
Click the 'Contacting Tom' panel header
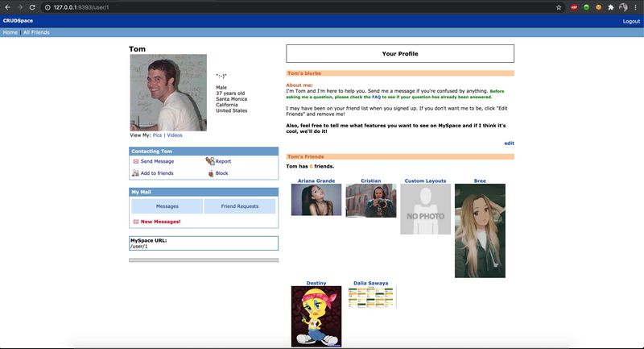204,152
